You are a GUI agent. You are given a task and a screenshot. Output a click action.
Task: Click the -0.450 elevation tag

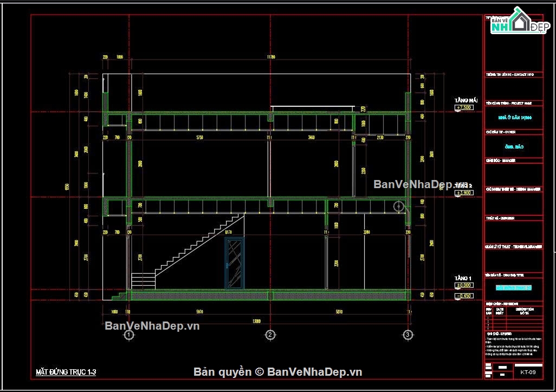click(464, 296)
